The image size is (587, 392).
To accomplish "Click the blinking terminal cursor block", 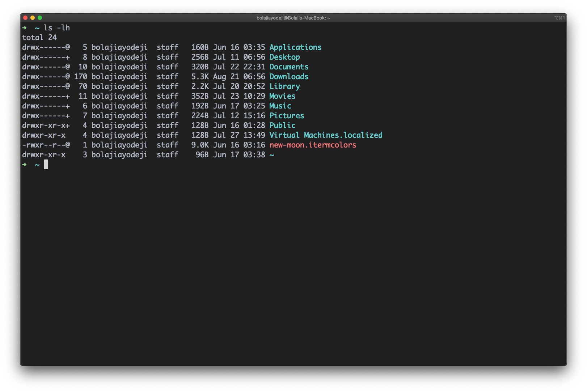I will (x=47, y=165).
